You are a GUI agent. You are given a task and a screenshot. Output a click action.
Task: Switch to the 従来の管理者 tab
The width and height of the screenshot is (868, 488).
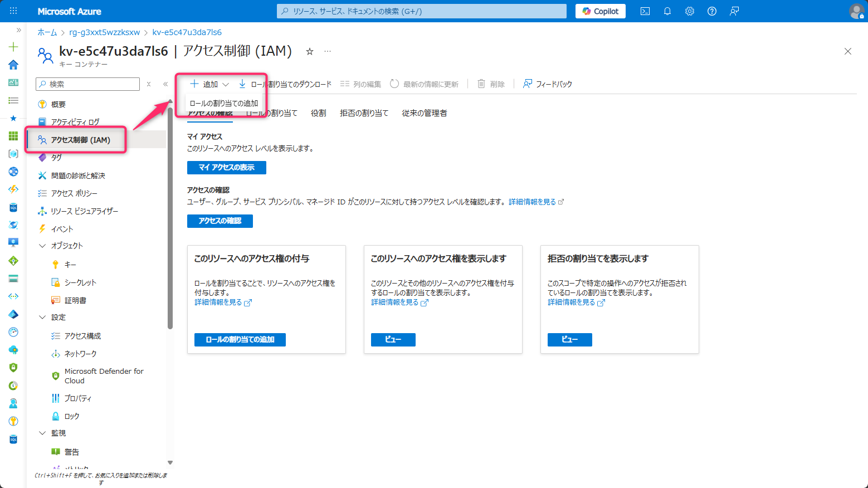point(424,113)
